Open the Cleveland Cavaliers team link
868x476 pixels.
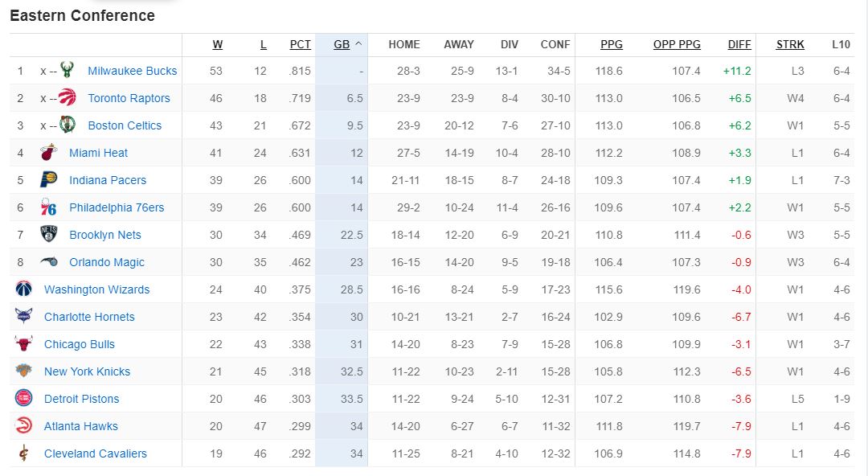click(x=96, y=453)
